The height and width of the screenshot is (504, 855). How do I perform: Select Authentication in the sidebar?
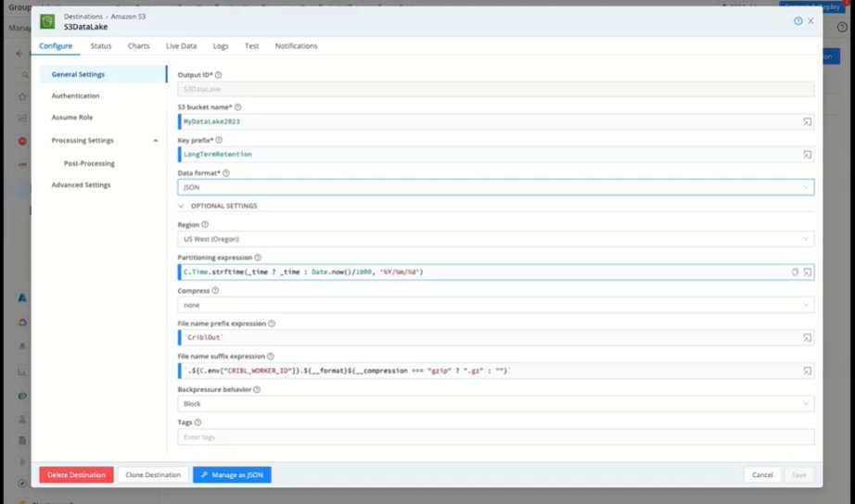pos(75,96)
